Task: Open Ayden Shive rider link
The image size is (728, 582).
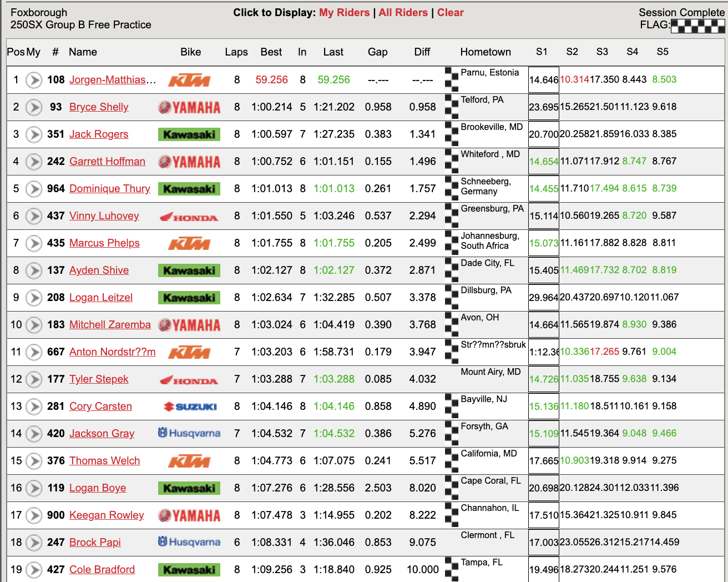Action: coord(99,270)
